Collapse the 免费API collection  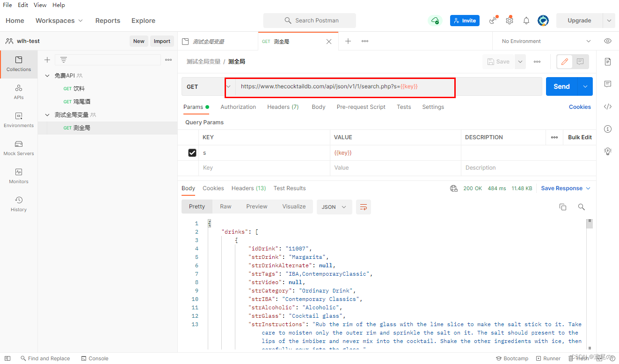pos(47,76)
